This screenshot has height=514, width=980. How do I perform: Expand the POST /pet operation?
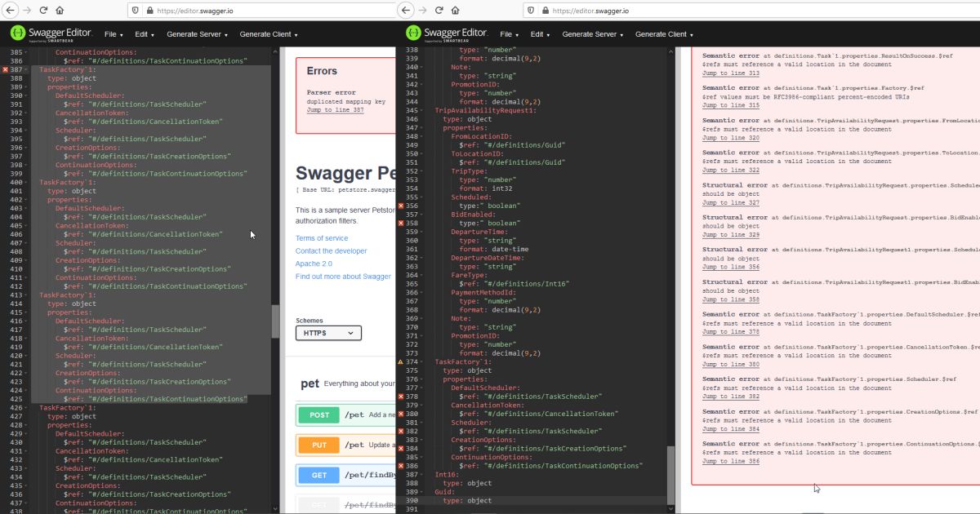(x=345, y=415)
